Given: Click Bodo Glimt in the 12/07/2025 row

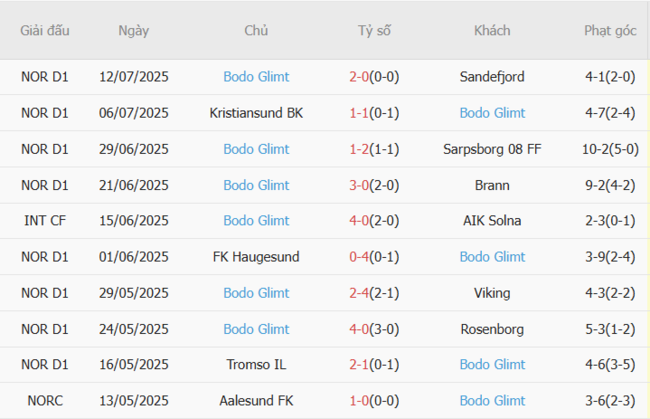Looking at the screenshot, I should (256, 77).
